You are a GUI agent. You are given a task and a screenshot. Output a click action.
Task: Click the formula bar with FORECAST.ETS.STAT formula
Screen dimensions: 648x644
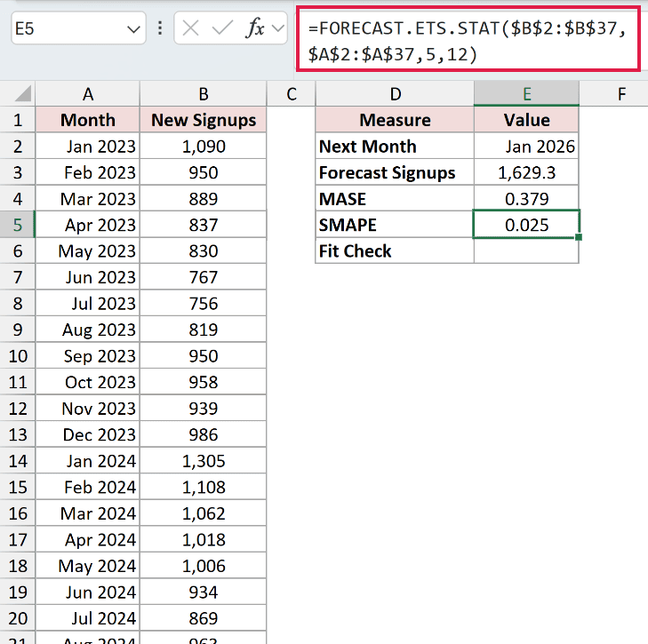point(468,41)
